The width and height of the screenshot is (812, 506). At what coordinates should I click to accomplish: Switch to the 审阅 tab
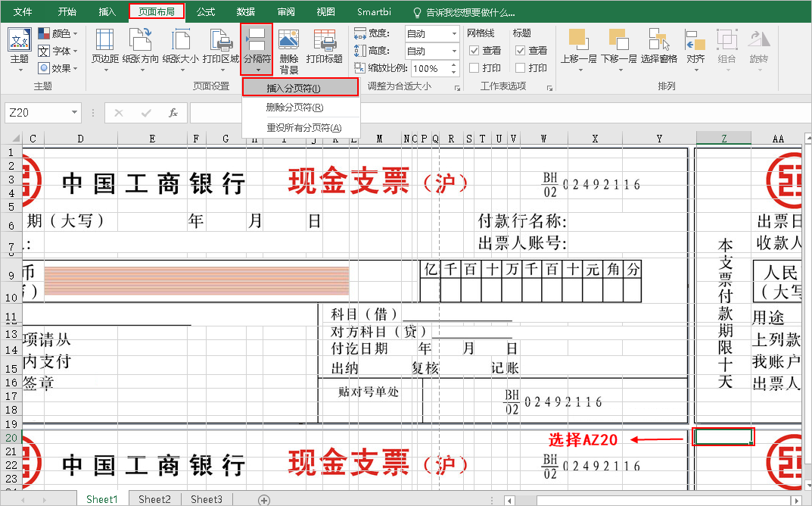click(x=286, y=11)
